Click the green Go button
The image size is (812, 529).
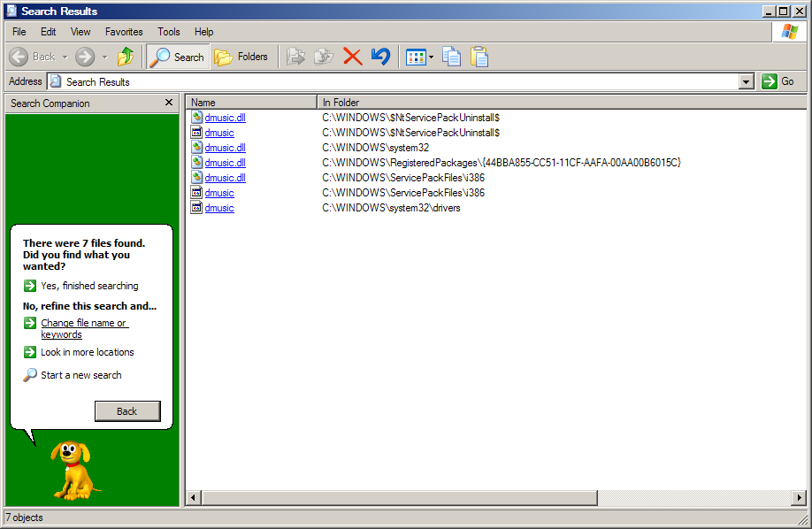tap(778, 81)
